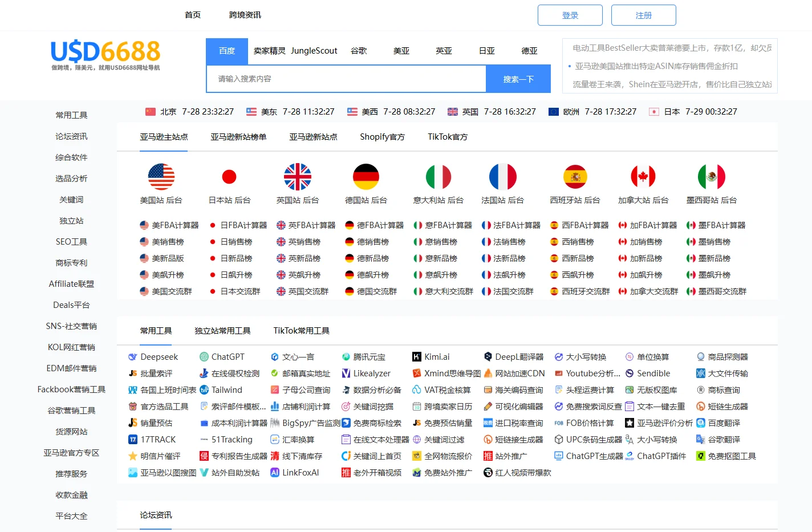Open the France site backend flag icon
Image resolution: width=812 pixels, height=532 pixels.
(503, 177)
